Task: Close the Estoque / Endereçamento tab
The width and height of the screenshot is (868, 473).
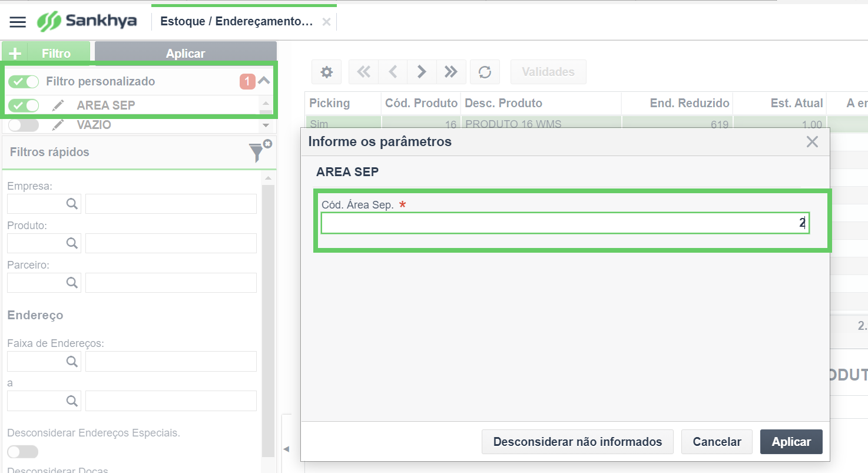Action: [326, 22]
